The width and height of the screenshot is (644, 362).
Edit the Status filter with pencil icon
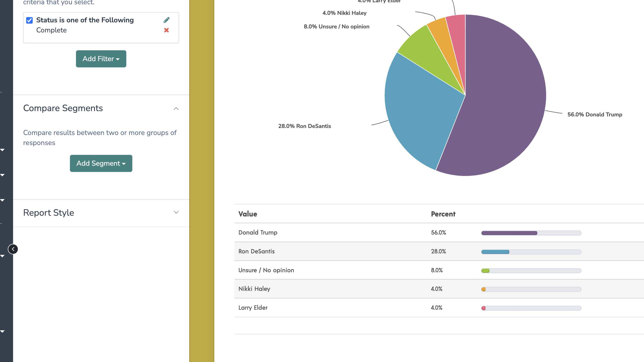[x=167, y=20]
